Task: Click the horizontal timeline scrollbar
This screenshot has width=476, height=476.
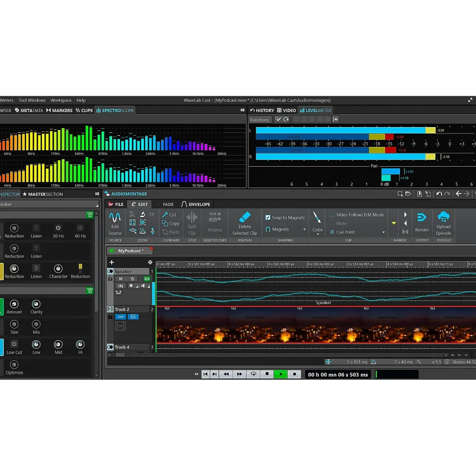Action: [278, 355]
